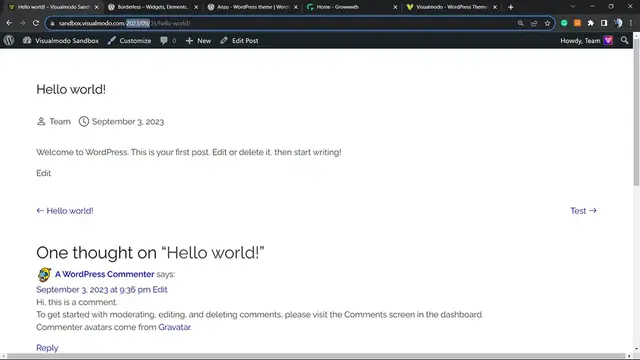Open the Chrome profile avatar
640x360 pixels.
pos(618,23)
